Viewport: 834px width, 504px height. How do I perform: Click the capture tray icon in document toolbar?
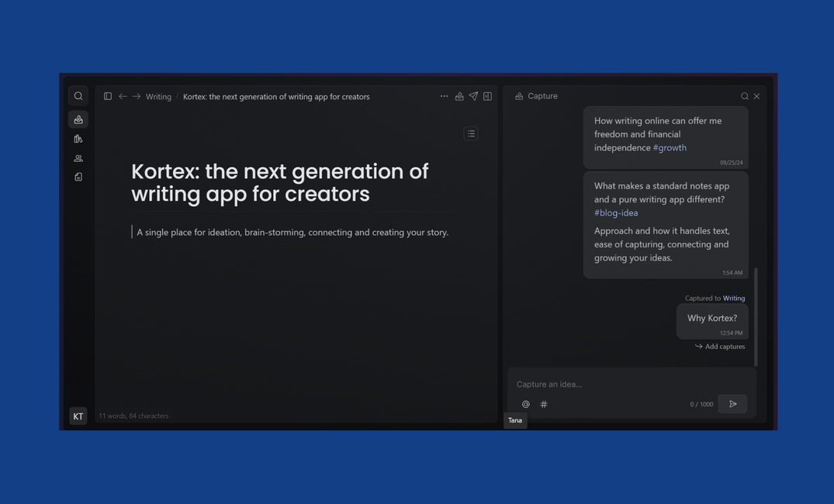tap(459, 96)
